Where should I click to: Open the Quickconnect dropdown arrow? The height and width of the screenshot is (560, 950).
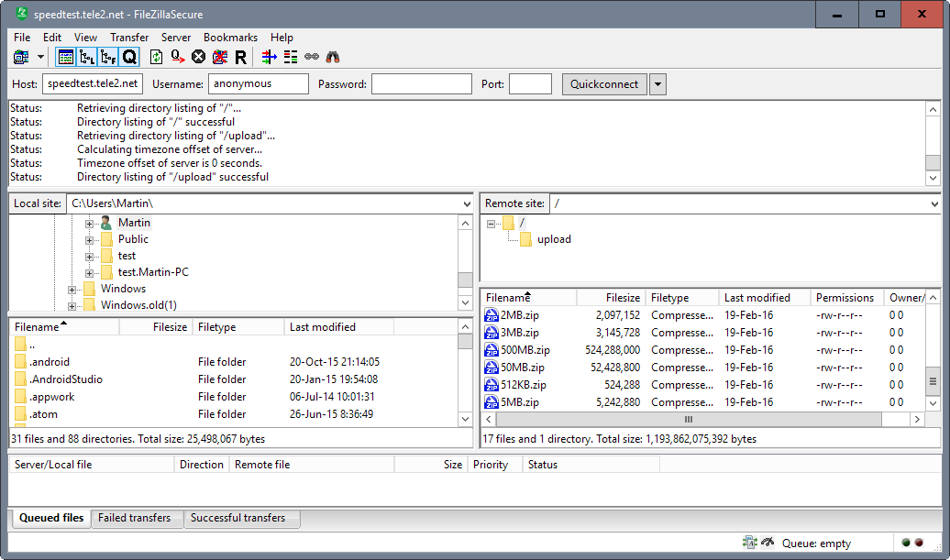click(657, 83)
